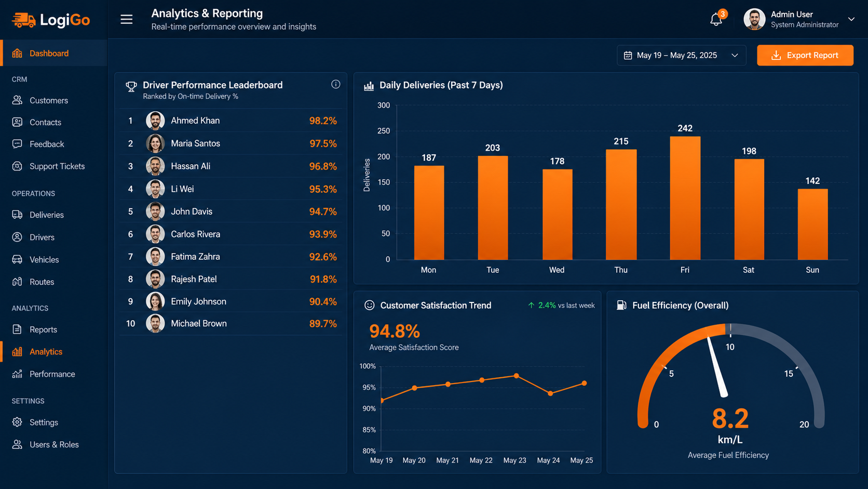Click the trophy icon in leaderboard header
Viewport: 868px width, 489px height.
(131, 87)
